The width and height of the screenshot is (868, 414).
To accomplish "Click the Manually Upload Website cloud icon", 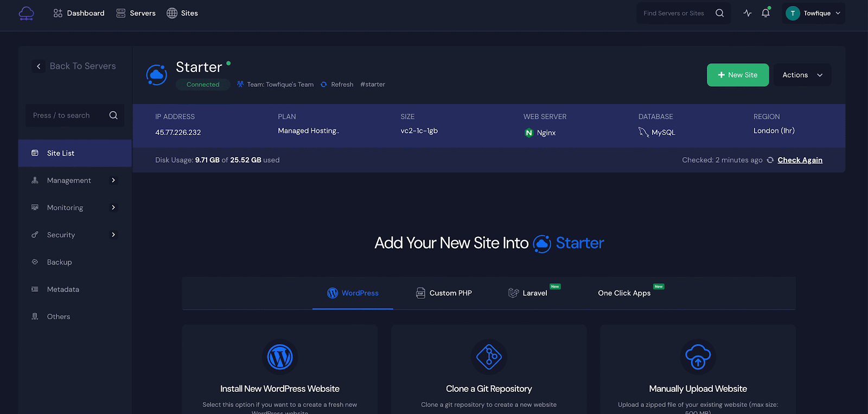I will [x=698, y=357].
